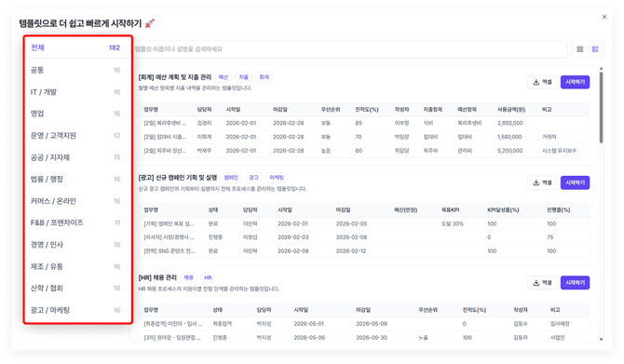624x364 pixels.
Task: Click the 사용금액(원) column header
Action: pos(511,110)
